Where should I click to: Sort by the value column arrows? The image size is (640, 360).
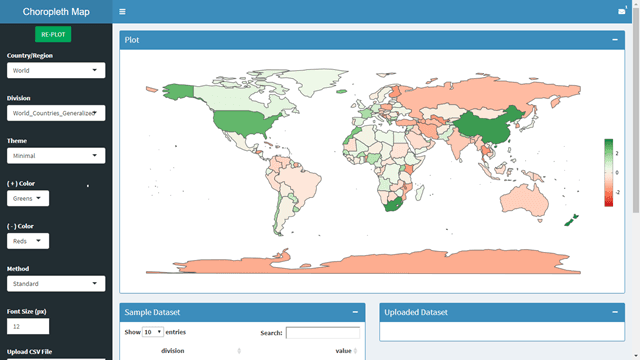pos(356,351)
